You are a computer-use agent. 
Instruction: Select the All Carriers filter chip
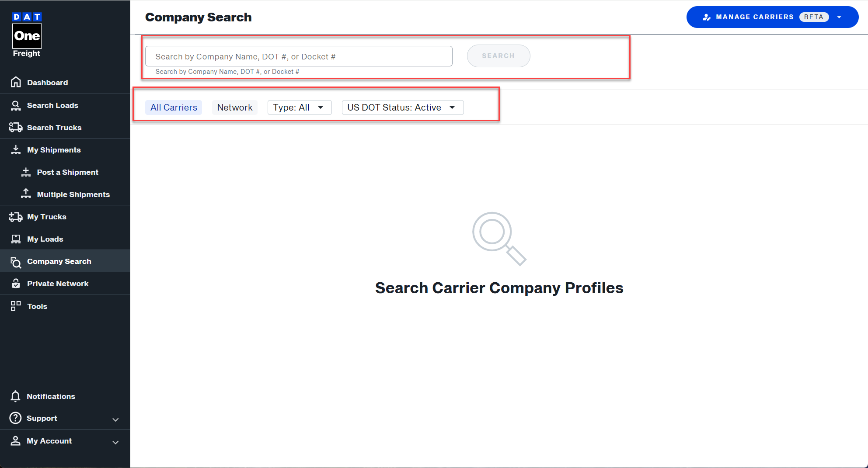pos(174,107)
